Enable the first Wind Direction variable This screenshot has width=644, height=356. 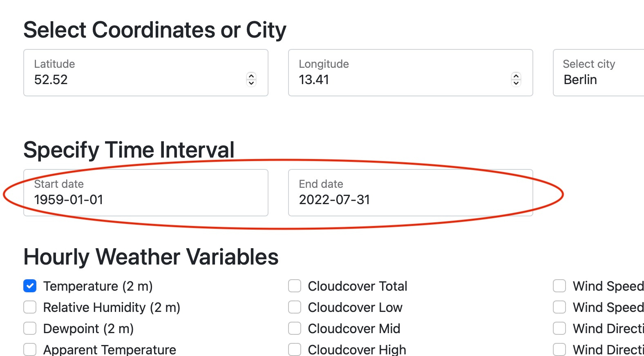click(x=559, y=328)
